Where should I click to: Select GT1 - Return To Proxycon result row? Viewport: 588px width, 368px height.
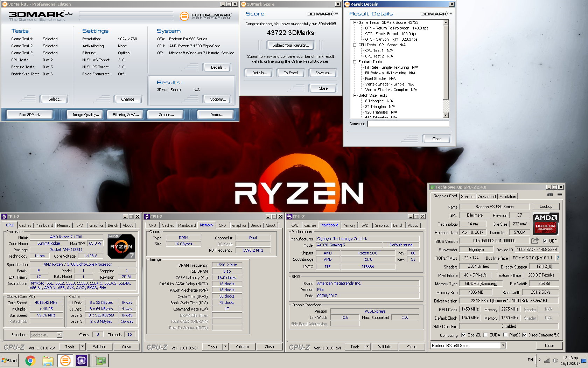[397, 28]
